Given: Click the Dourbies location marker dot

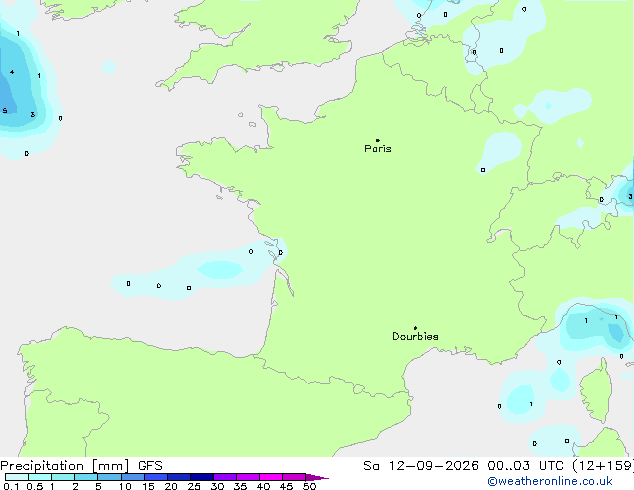Looking at the screenshot, I should 415,328.
